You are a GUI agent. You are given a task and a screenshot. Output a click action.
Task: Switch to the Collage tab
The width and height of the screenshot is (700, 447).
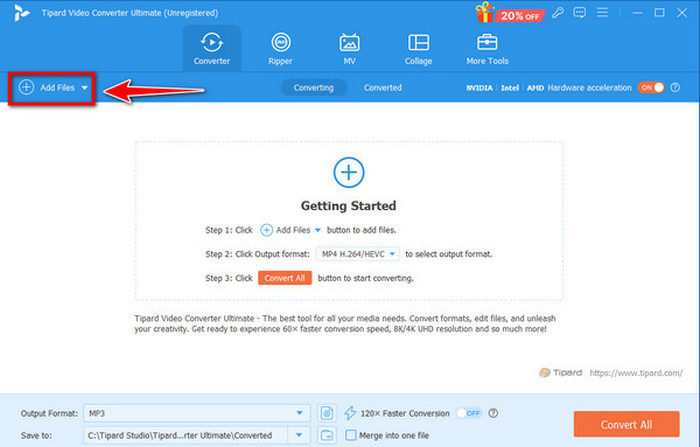418,48
